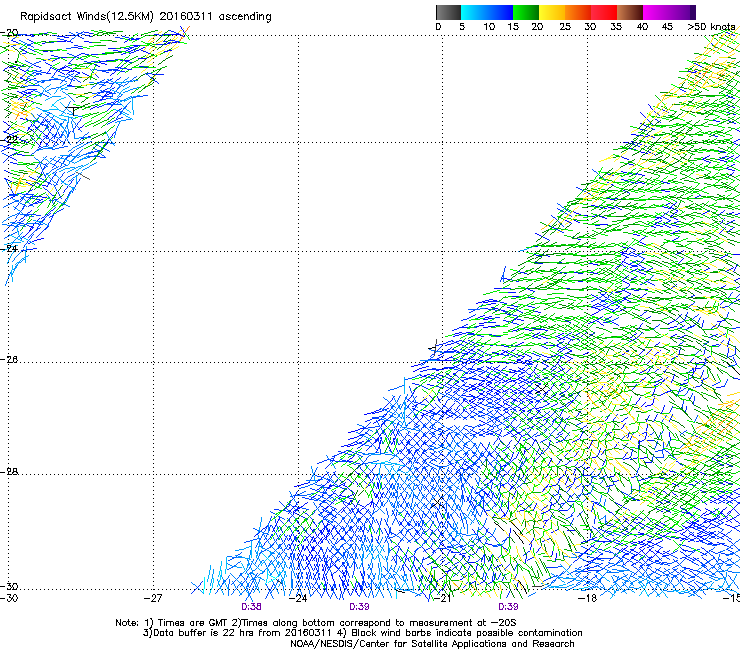Click the '-18' longitude axis label
The height and width of the screenshot is (650, 740).
pyautogui.click(x=587, y=598)
